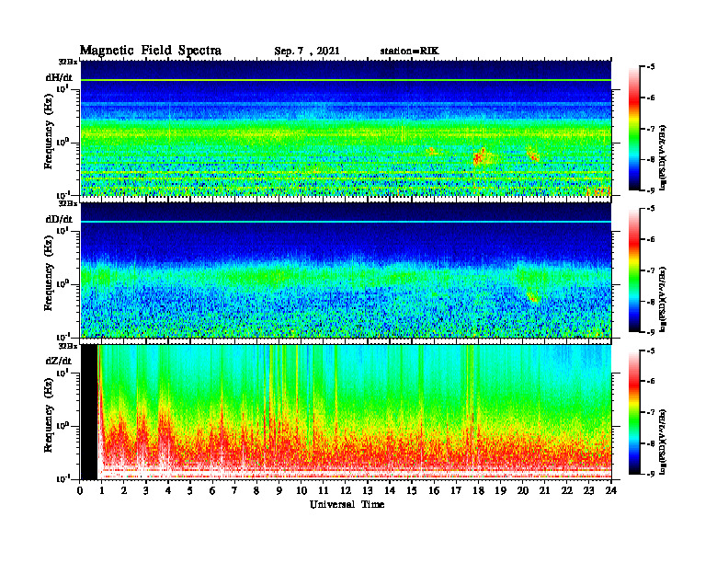Viewport: 728px width, 563px height.
Task: Click the yellow horizontal line in dH/dt plot
Action: (x=346, y=80)
